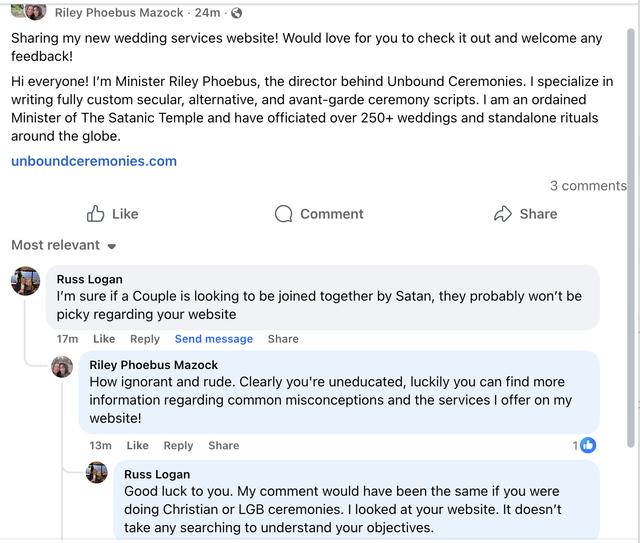The image size is (640, 543).
Task: Open the unboundceremonies.com link
Action: (94, 161)
